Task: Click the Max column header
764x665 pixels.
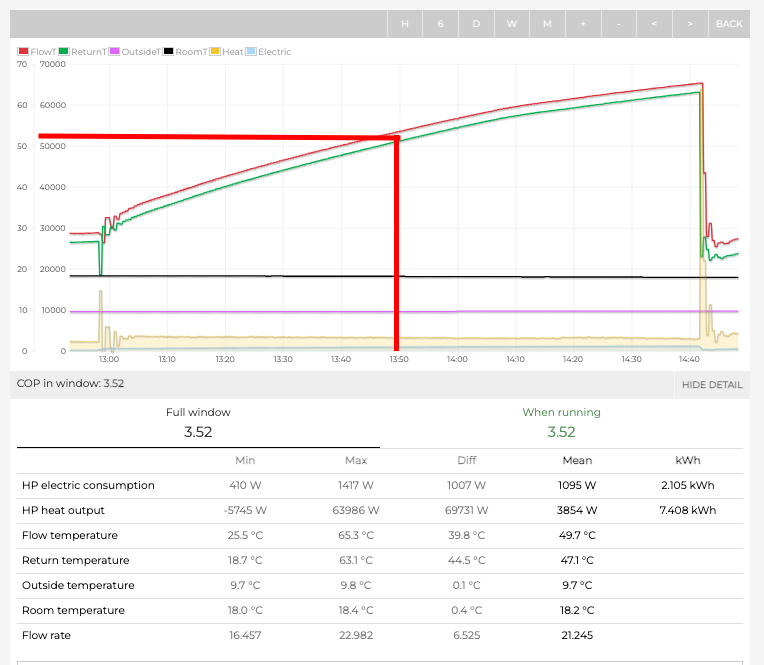Action: tap(356, 460)
